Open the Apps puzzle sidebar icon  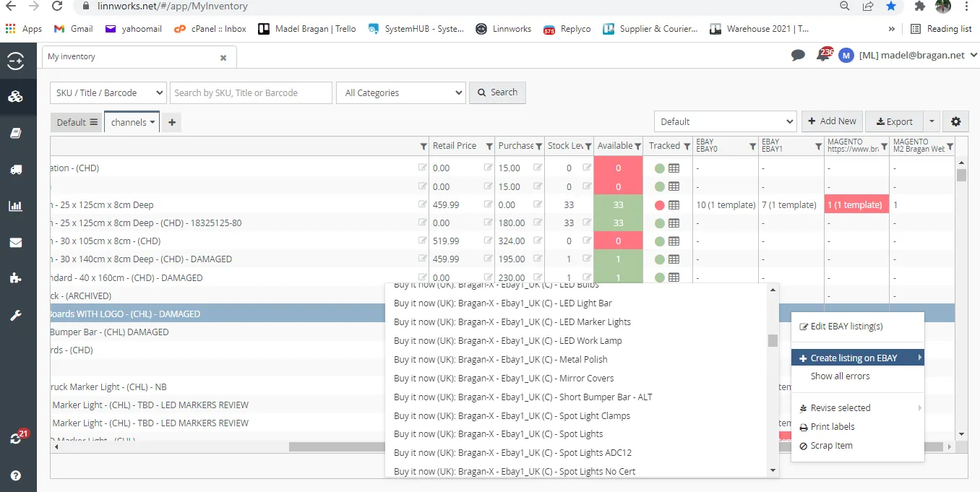point(15,278)
